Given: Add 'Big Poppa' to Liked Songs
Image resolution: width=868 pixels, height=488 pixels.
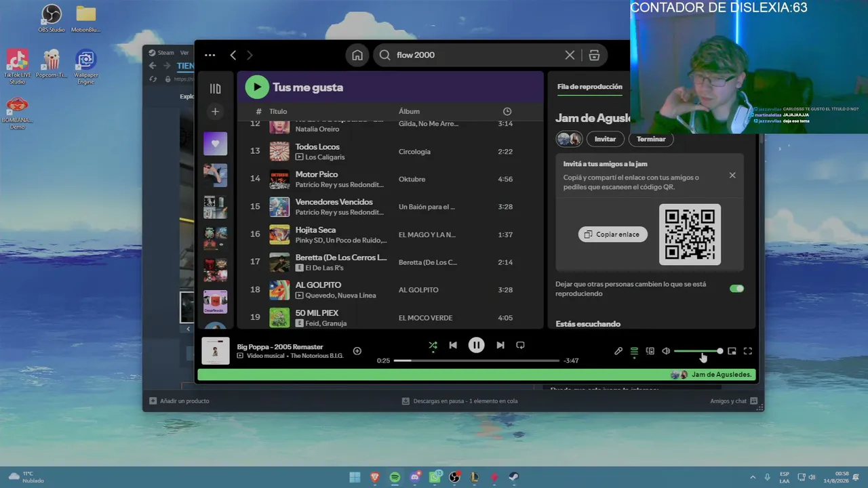Looking at the screenshot, I should [x=357, y=351].
